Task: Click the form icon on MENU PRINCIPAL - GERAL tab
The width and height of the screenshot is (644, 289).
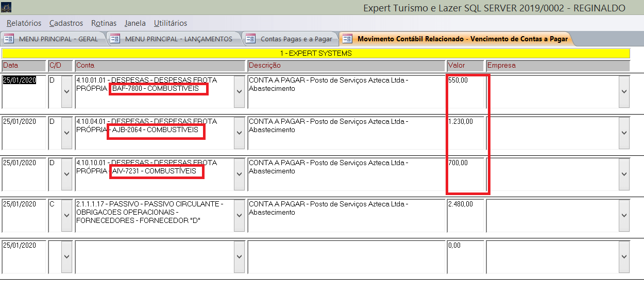Action: [x=8, y=39]
